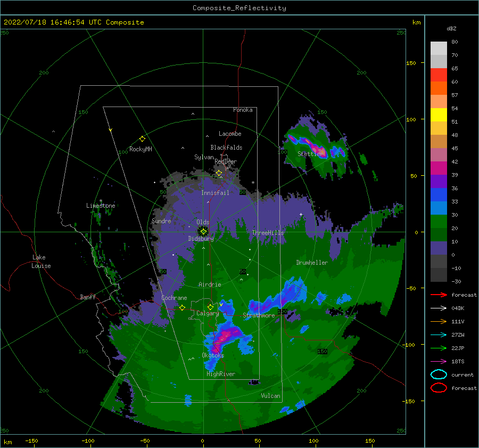Click the Calgary city label
The image size is (479, 448).
[208, 313]
